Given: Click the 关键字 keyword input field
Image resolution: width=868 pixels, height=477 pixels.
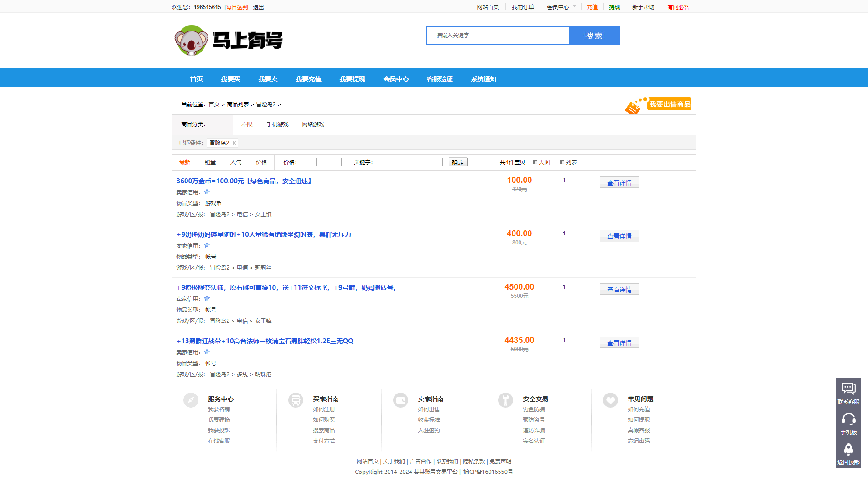Looking at the screenshot, I should (412, 162).
